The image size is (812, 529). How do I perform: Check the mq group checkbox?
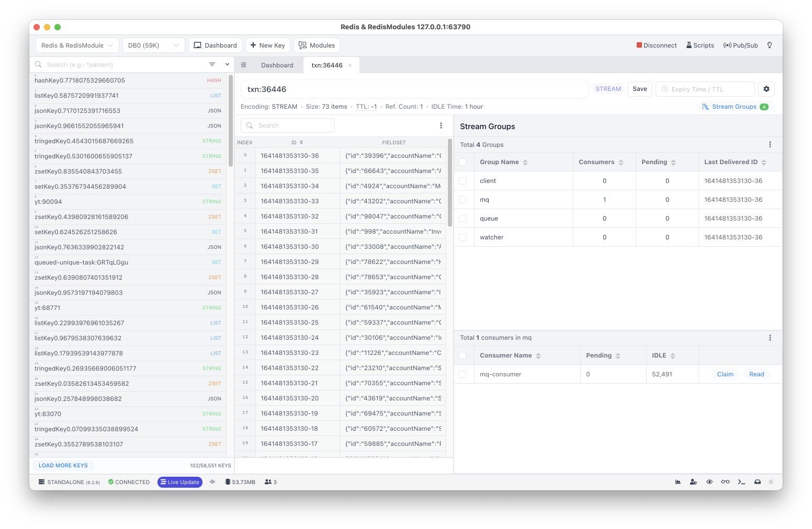pos(463,200)
